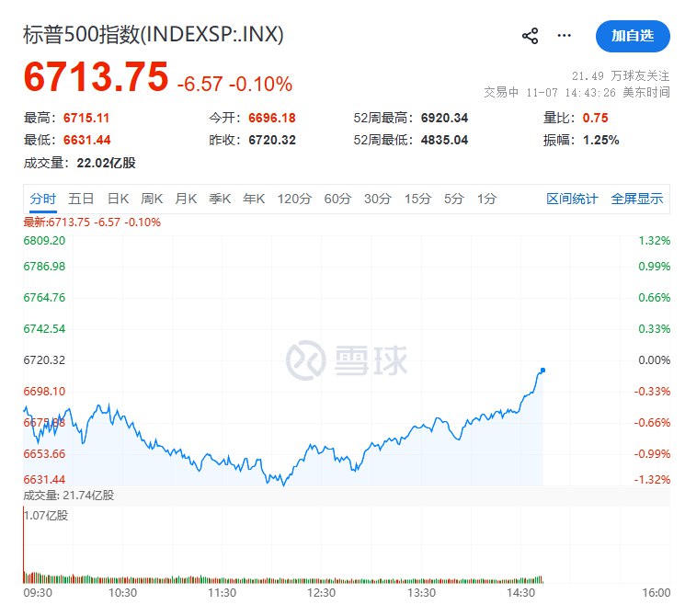The width and height of the screenshot is (685, 616).
Task: Click the 最低 value 6631.44
Action: click(x=87, y=141)
